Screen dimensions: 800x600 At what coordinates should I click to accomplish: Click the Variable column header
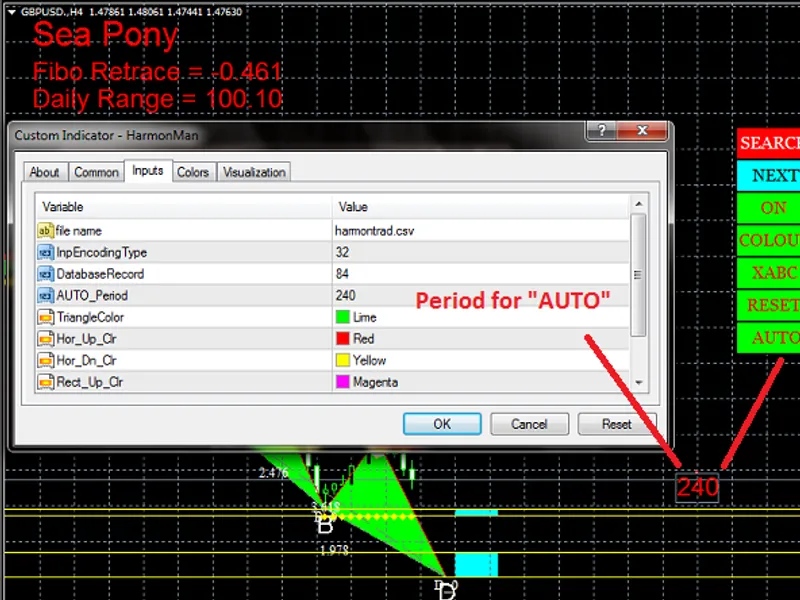184,207
